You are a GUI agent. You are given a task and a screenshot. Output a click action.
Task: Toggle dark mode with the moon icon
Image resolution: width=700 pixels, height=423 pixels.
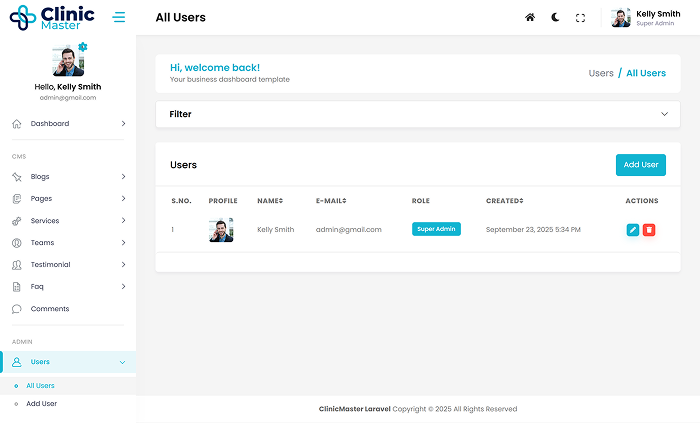coord(555,18)
